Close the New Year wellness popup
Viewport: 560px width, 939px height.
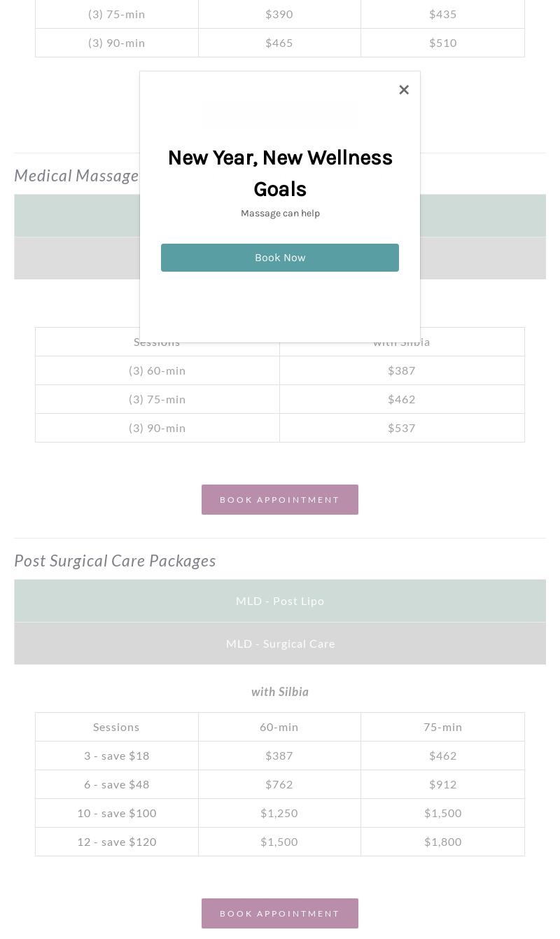click(404, 90)
